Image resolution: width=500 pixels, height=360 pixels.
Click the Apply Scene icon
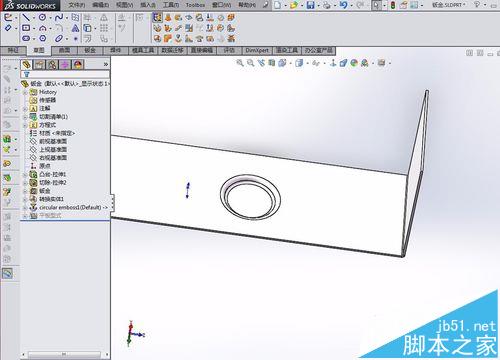[x=365, y=63]
